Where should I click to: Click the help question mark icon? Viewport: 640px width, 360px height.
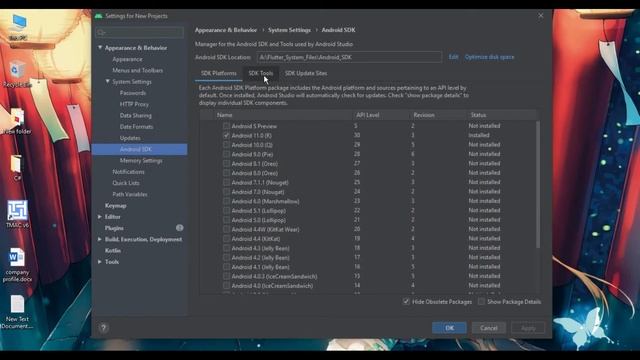click(x=103, y=328)
